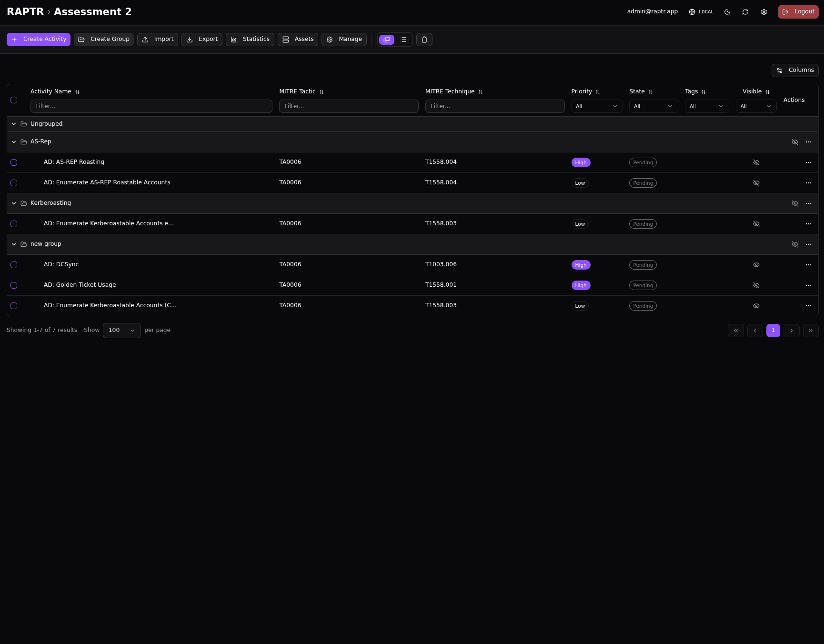Select the AD: Golden Ticket Usage row checkbox
Screen dimensions: 824x644
(14, 285)
